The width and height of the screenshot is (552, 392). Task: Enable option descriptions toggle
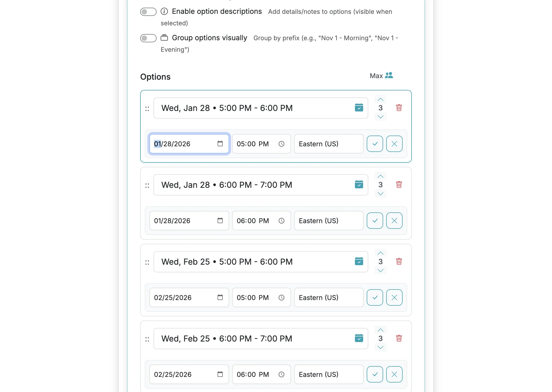(148, 12)
